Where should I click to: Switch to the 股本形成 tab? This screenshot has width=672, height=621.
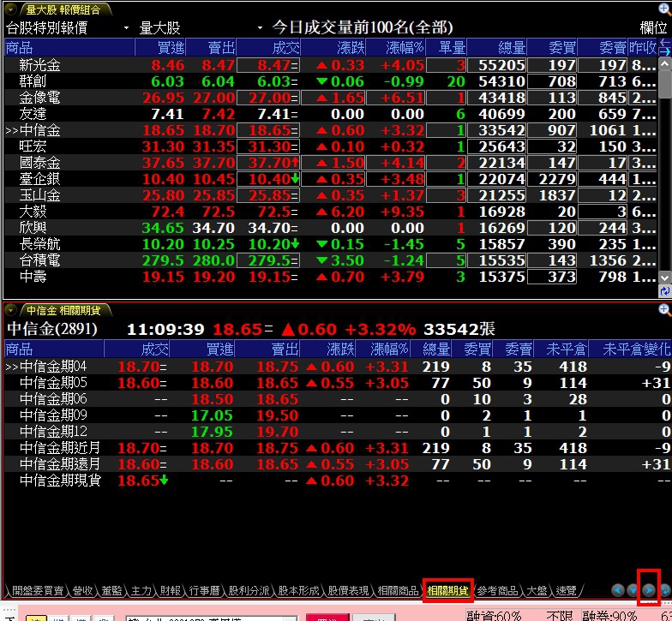coord(298,591)
